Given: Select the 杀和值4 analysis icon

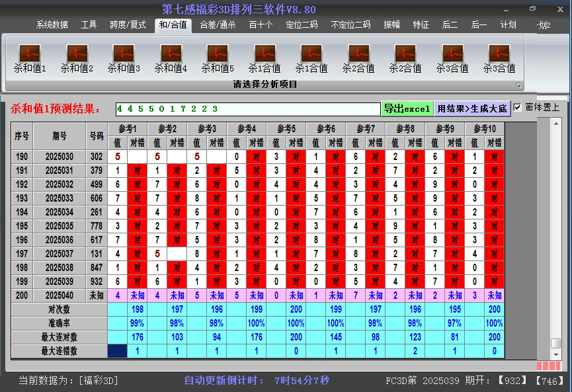Looking at the screenshot, I should pyautogui.click(x=171, y=59).
